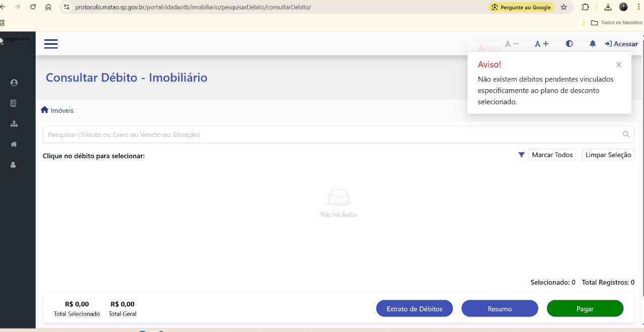Click the search magnifier icon
The height and width of the screenshot is (332, 644).
[626, 135]
